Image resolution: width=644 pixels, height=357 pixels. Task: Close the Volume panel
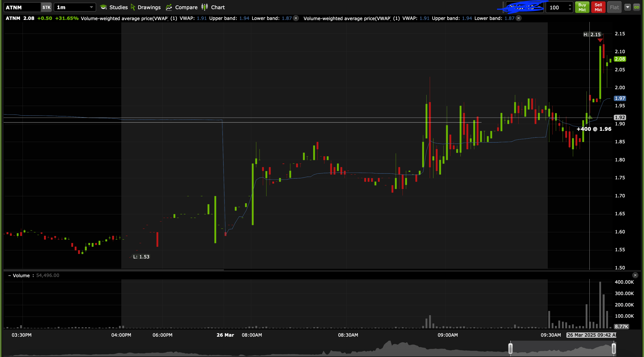(x=635, y=275)
